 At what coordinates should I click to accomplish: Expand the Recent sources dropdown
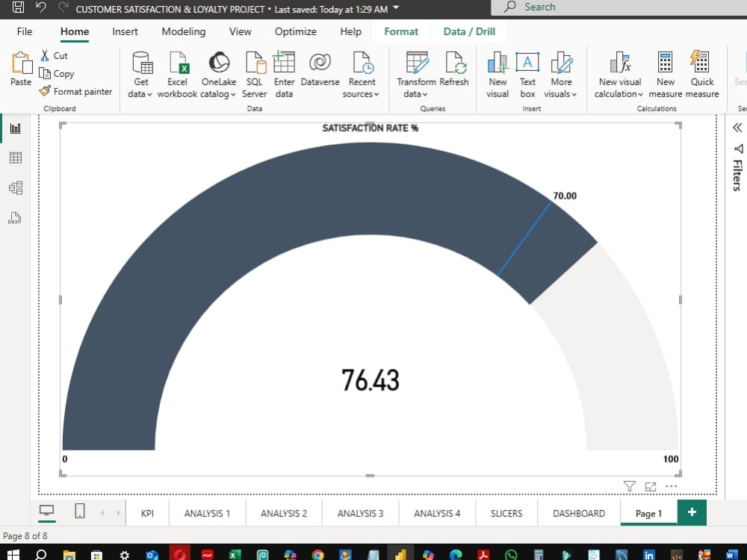click(x=362, y=74)
